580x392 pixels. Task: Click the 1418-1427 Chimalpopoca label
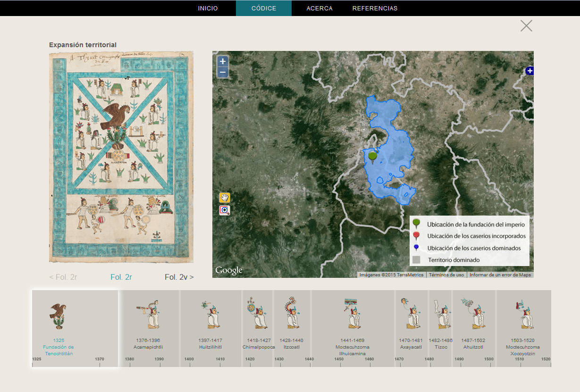click(x=259, y=343)
